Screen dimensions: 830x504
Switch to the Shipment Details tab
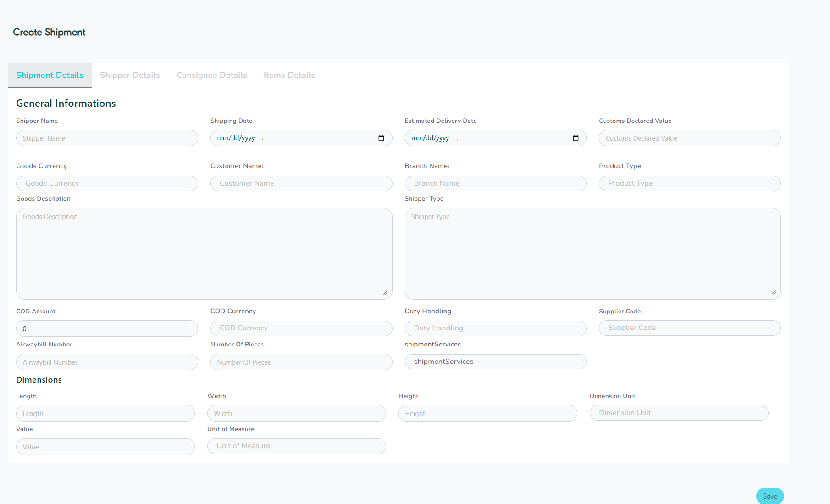point(50,75)
